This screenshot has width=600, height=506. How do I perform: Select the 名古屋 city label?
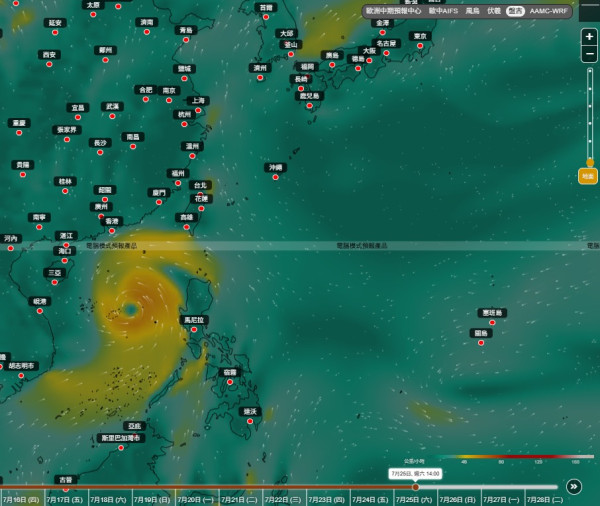[386, 43]
